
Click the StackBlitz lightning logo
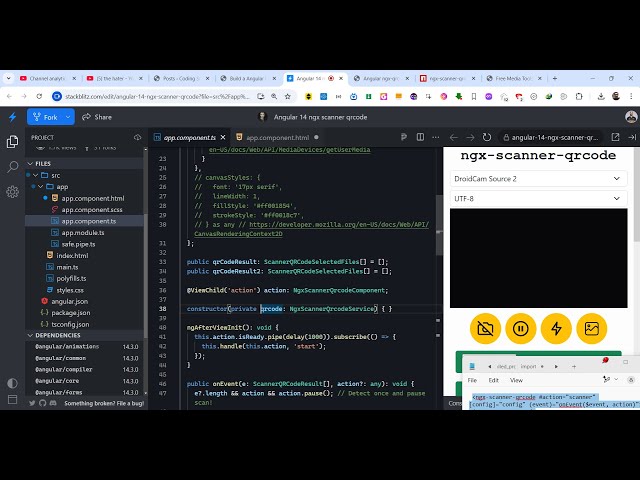click(x=12, y=116)
